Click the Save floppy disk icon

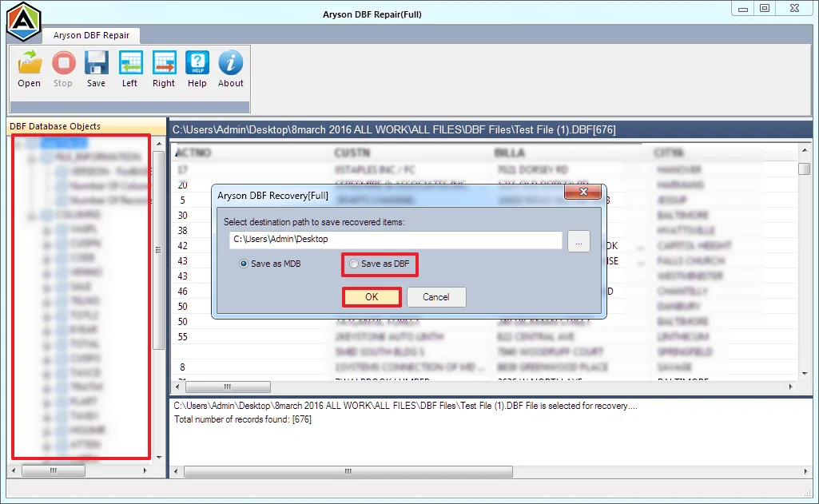[96, 62]
